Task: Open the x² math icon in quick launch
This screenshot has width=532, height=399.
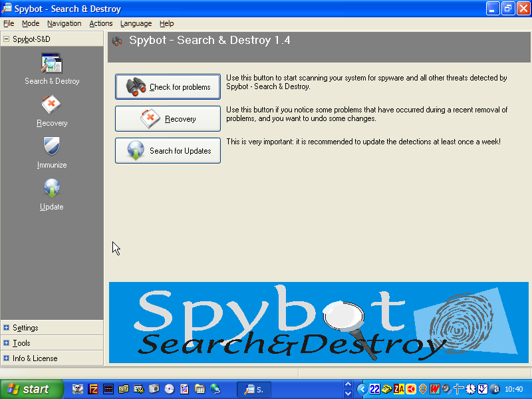Action: [124, 389]
